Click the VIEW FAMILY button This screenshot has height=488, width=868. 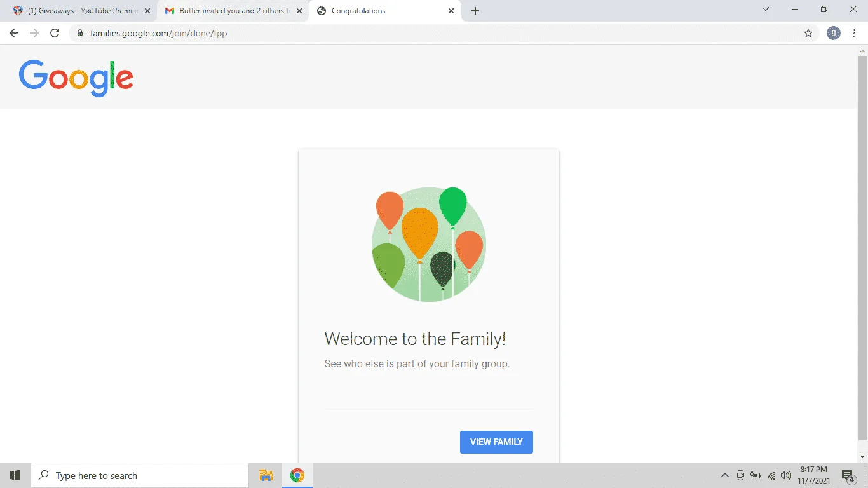point(496,442)
